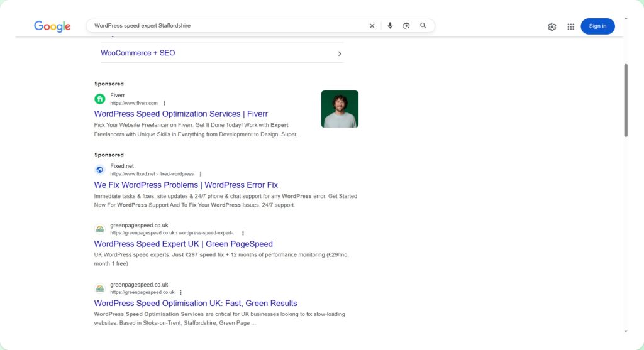Submit search with magnifying glass icon
The width and height of the screenshot is (644, 350).
pos(423,25)
